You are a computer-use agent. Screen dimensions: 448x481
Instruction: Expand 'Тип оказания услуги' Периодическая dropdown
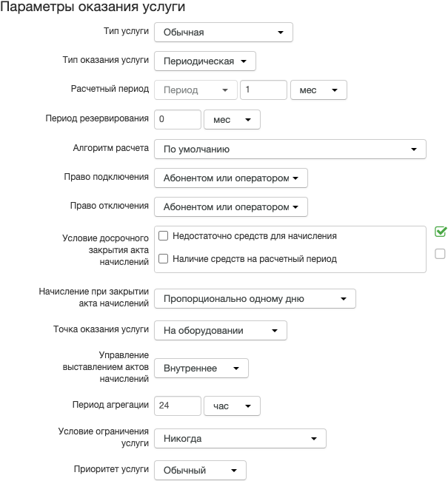pos(205,61)
